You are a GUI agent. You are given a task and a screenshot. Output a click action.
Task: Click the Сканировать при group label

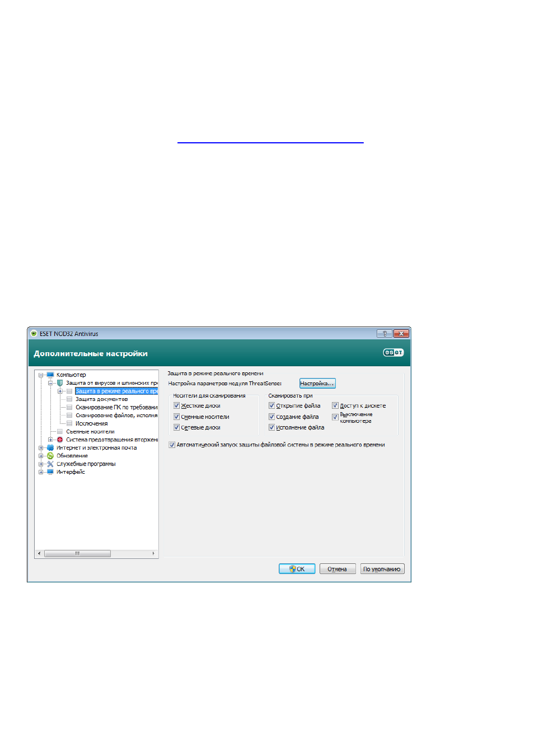tap(290, 395)
